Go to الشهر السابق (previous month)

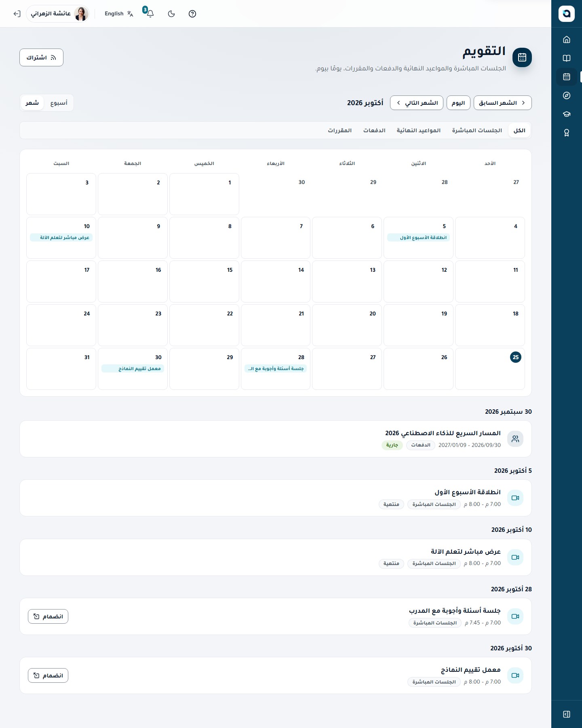click(x=502, y=103)
